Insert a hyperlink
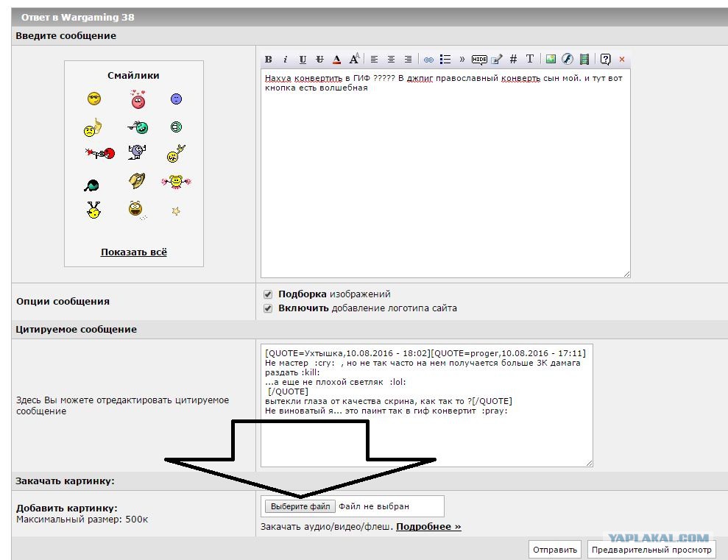The image size is (728, 560). coord(428,60)
